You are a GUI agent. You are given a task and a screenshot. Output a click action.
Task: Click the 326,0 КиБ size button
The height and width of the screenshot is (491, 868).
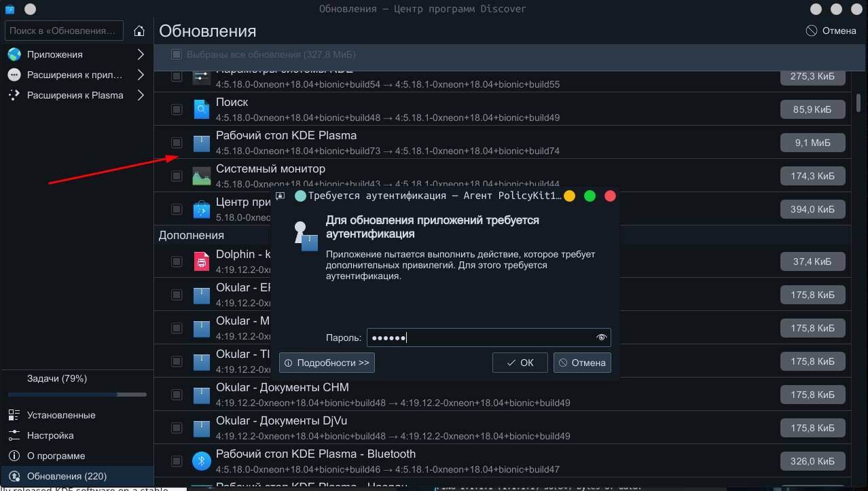click(x=813, y=461)
